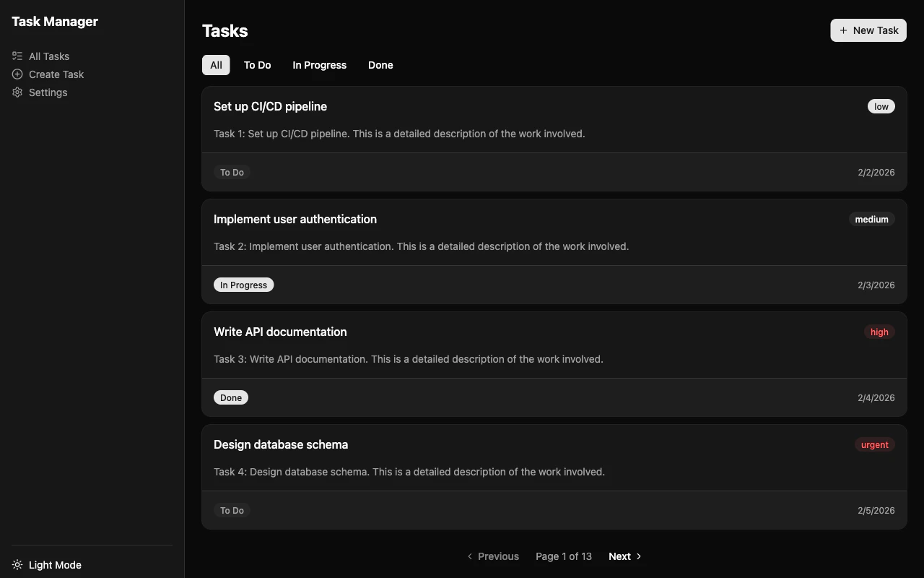Toggle the Done status on Write API documentation
924x578 pixels.
[x=231, y=397]
